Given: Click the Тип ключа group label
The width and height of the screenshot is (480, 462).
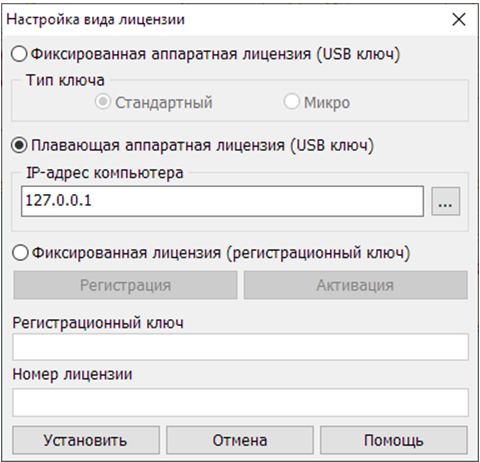Looking at the screenshot, I should click(x=65, y=80).
